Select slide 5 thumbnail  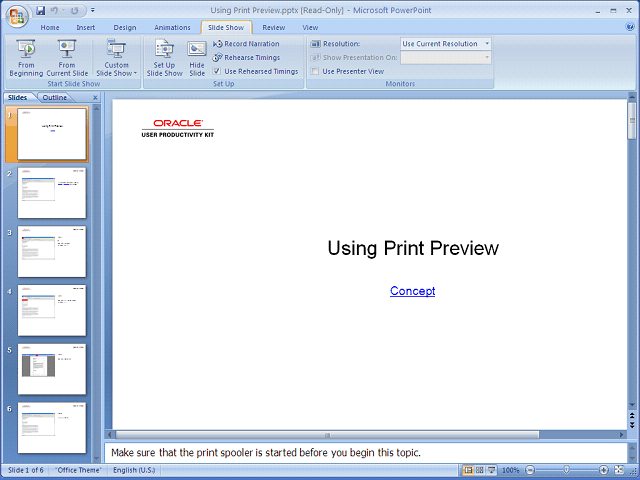coord(52,369)
